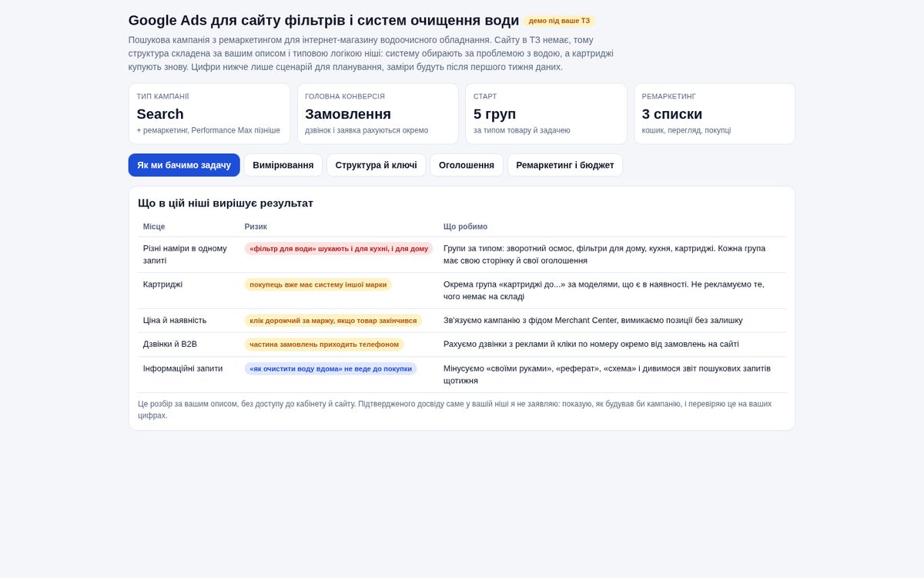
Task: Click the subtext «кошик, перегляд, покупці»
Action: tap(687, 130)
